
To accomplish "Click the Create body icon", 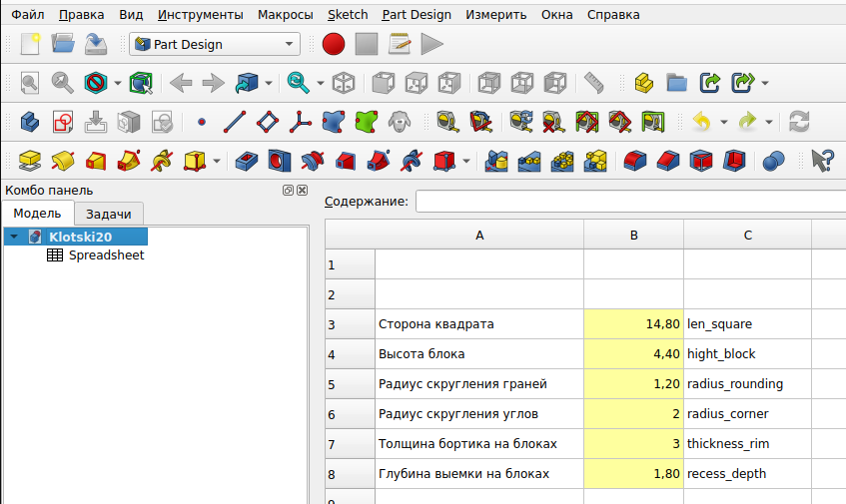I will (x=31, y=122).
